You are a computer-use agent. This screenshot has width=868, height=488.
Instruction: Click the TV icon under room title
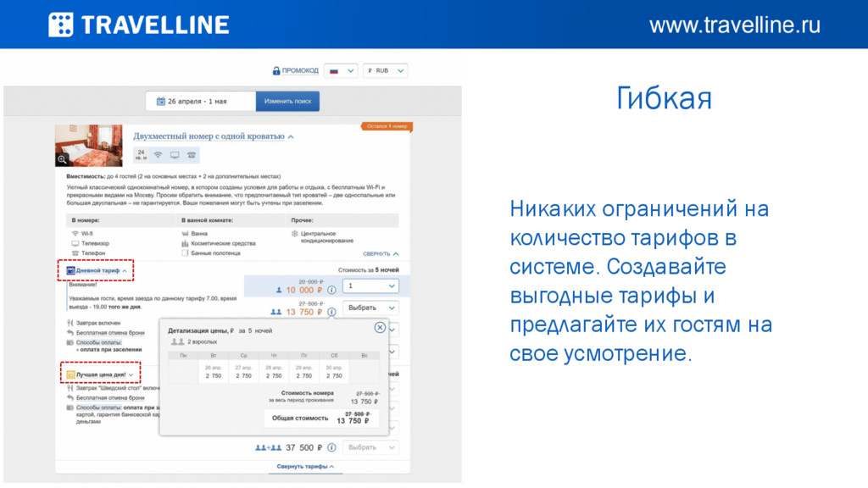175,155
